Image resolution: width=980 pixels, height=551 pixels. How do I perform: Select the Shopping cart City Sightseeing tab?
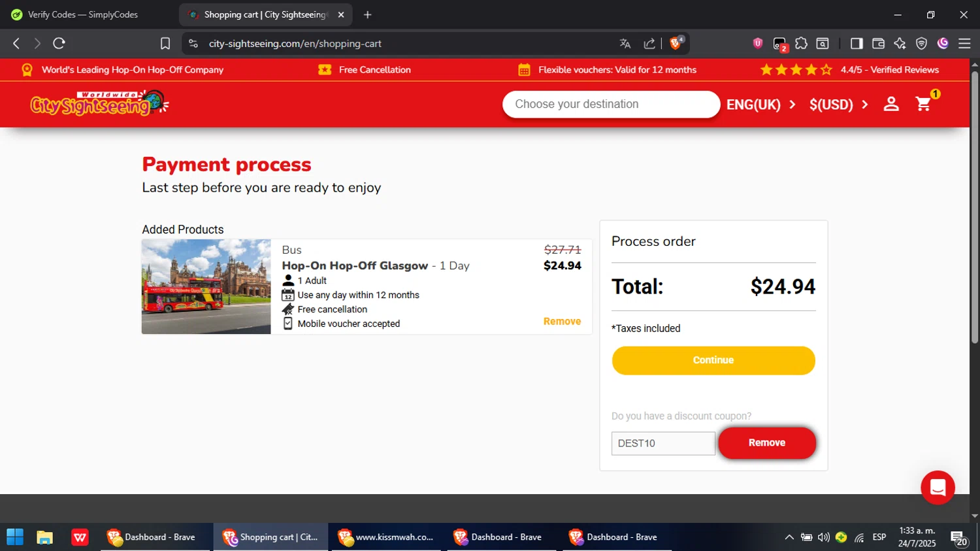pos(265,14)
